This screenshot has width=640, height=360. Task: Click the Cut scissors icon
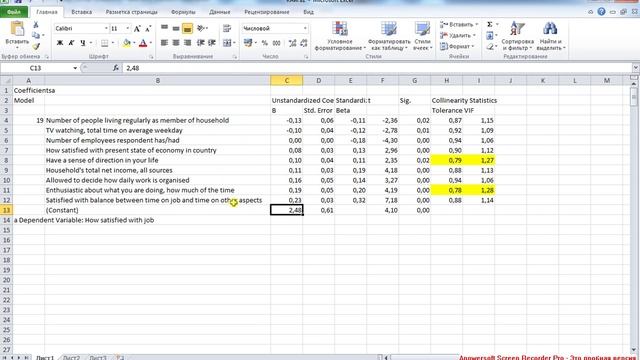[x=36, y=25]
